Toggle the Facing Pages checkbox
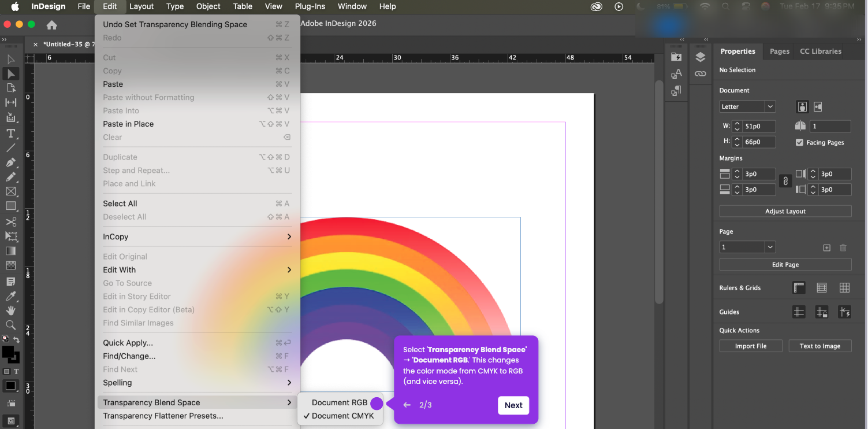 pyautogui.click(x=799, y=142)
